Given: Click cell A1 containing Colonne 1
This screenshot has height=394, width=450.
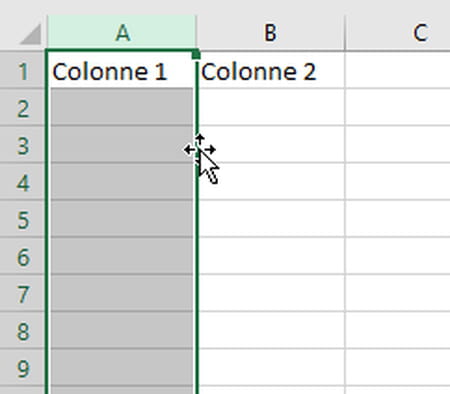Looking at the screenshot, I should [122, 70].
